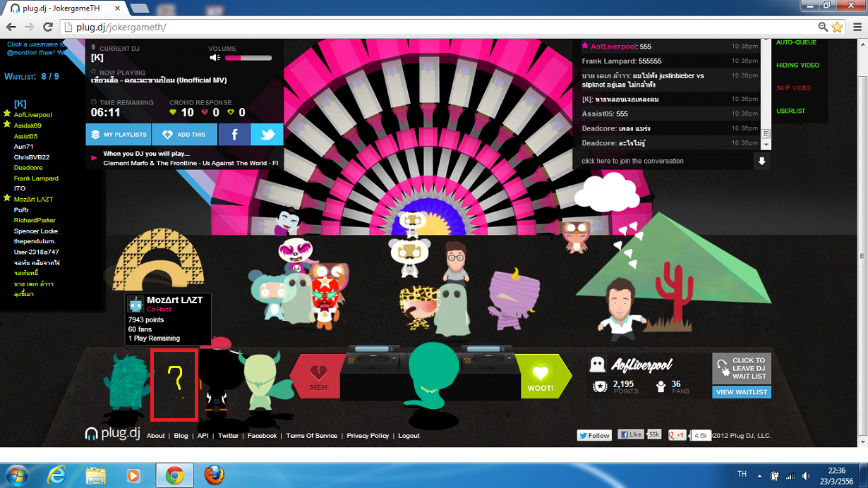Open Firefox from the taskbar
868x488 pixels.
click(214, 475)
